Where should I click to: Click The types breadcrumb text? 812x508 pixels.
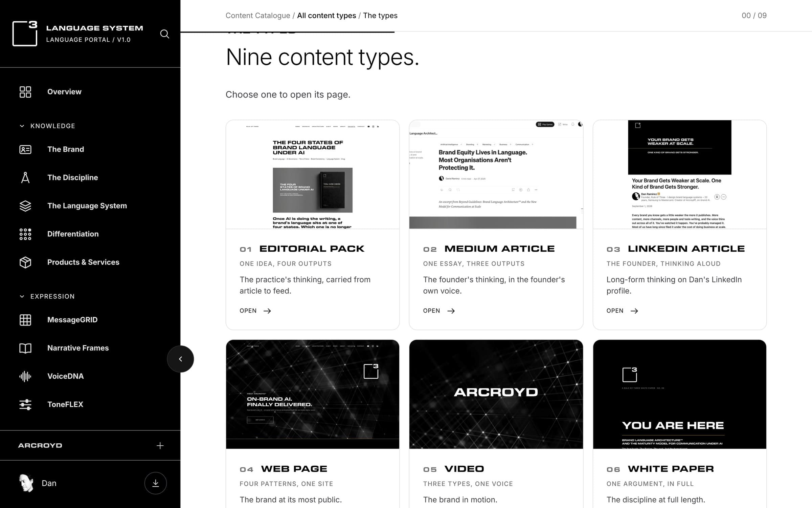point(380,16)
